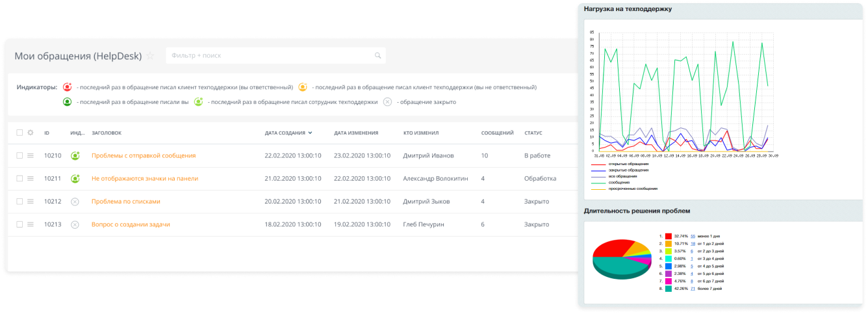Click the red swatch in the pie legend

669,237
